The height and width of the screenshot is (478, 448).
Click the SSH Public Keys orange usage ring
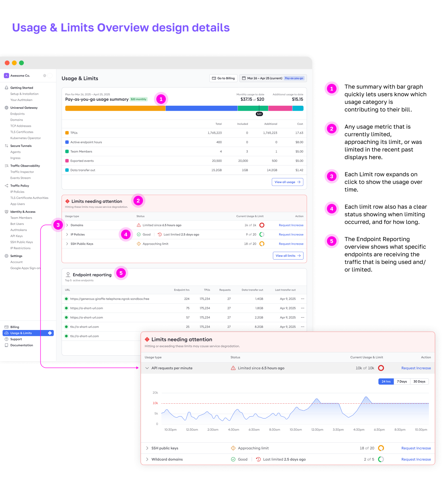[x=262, y=244]
